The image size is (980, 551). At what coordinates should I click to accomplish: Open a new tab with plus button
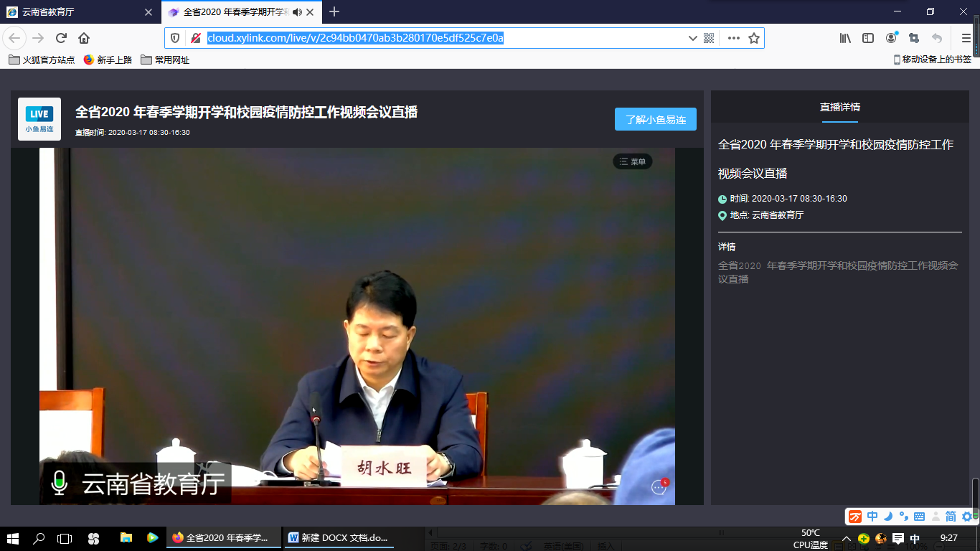click(334, 12)
